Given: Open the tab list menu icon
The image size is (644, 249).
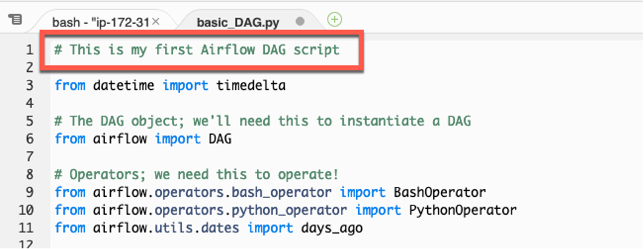Looking at the screenshot, I should (x=15, y=19).
